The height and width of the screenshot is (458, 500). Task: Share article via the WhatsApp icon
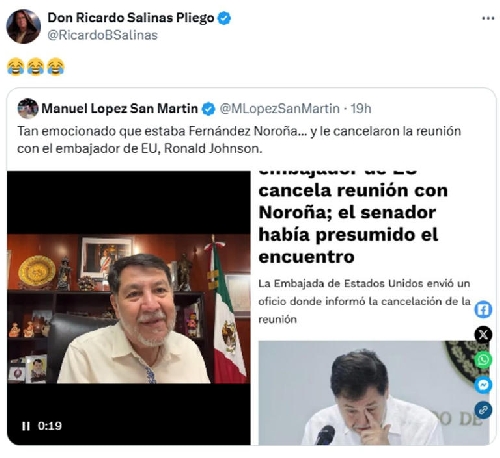tap(483, 360)
